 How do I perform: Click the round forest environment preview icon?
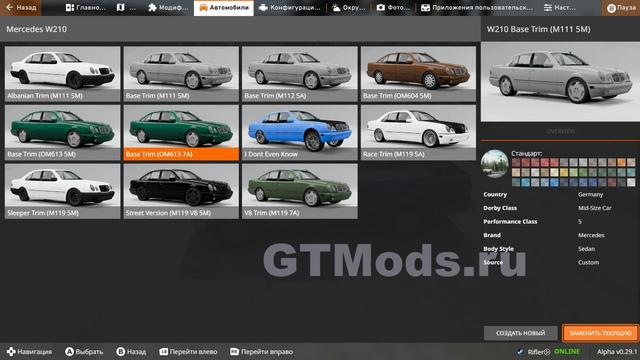494,164
